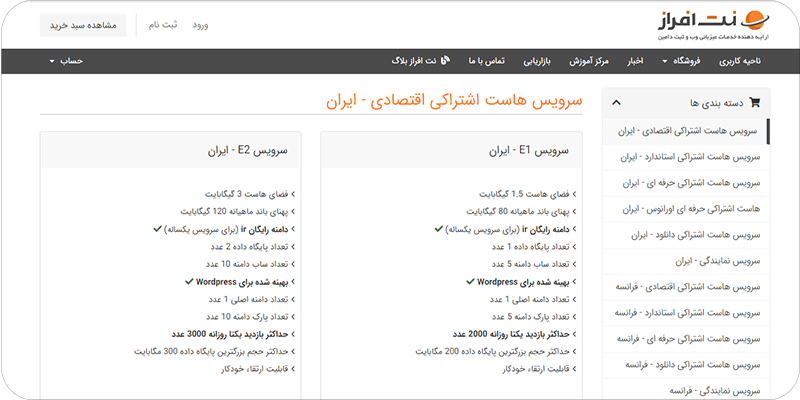800x400 pixels.
Task: Click فضای هاست 1.5 گیگابایت text
Action: (x=524, y=194)
